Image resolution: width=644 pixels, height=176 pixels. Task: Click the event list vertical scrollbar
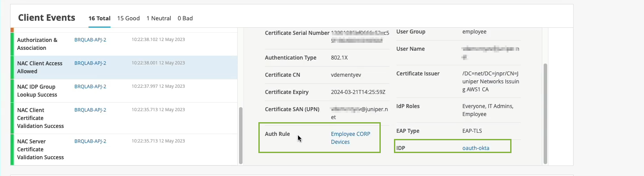tap(240, 135)
